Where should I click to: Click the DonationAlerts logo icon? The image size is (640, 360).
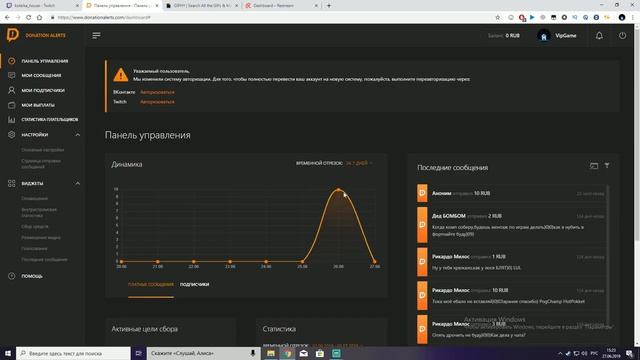pyautogui.click(x=13, y=35)
